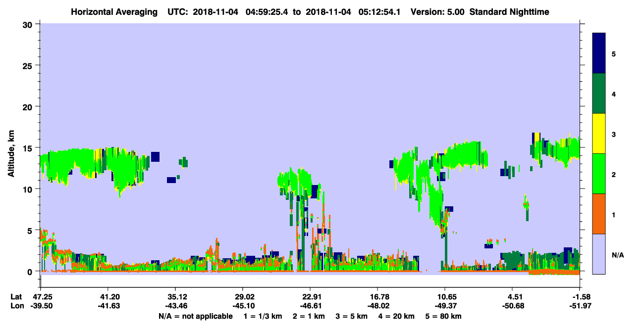Screen dimensions: 644x330
Task: Click the orange color bar segment 1
Action: [x=599, y=214]
